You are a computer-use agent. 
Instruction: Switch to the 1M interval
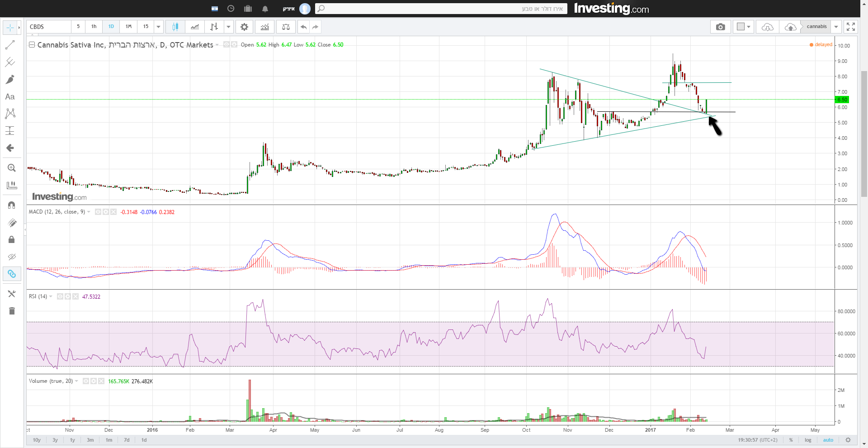click(x=128, y=27)
